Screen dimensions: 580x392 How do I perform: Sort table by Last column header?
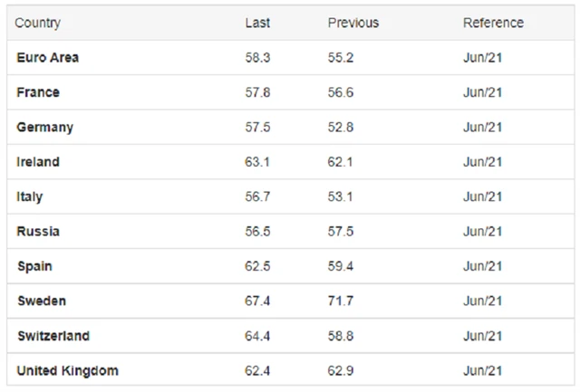tap(257, 23)
